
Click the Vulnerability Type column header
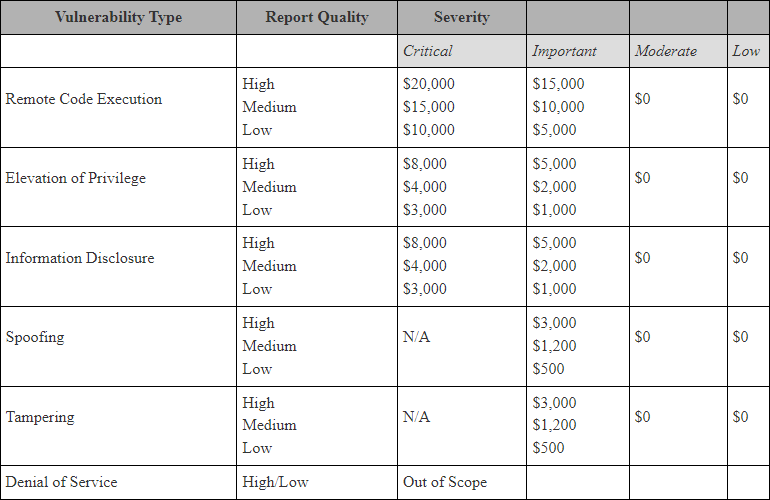(118, 17)
